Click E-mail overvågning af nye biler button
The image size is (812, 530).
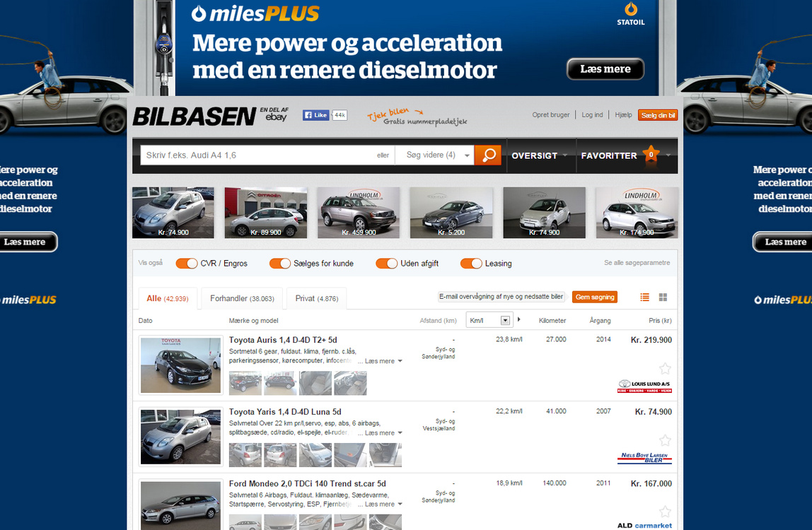501,297
